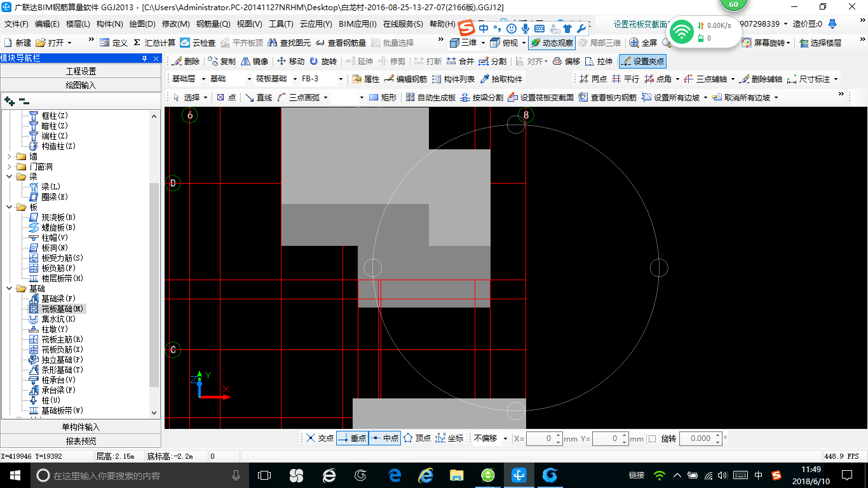Toggle 坐标 coordinate snap

(450, 438)
